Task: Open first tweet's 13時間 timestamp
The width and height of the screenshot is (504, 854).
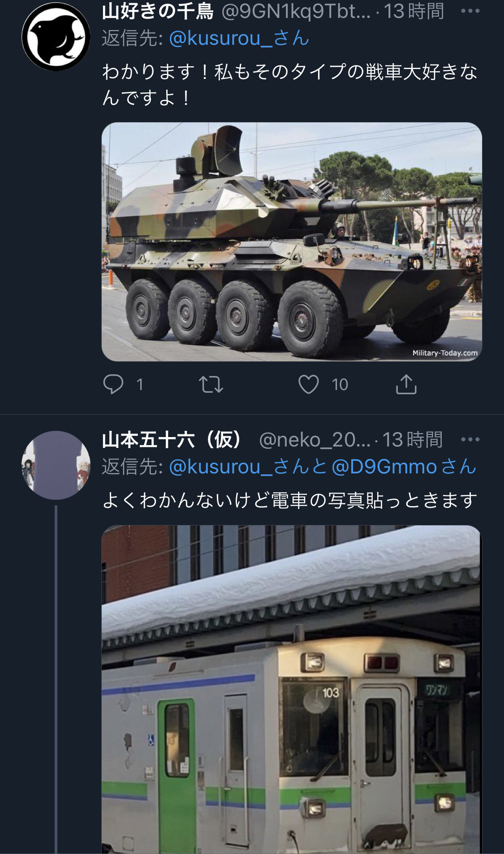Action: (x=414, y=11)
